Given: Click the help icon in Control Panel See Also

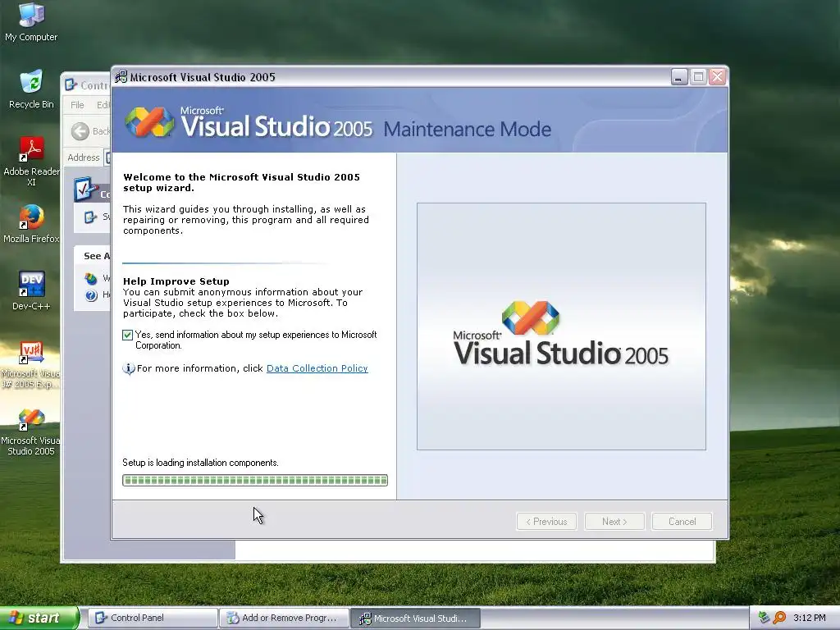Looking at the screenshot, I should [91, 295].
